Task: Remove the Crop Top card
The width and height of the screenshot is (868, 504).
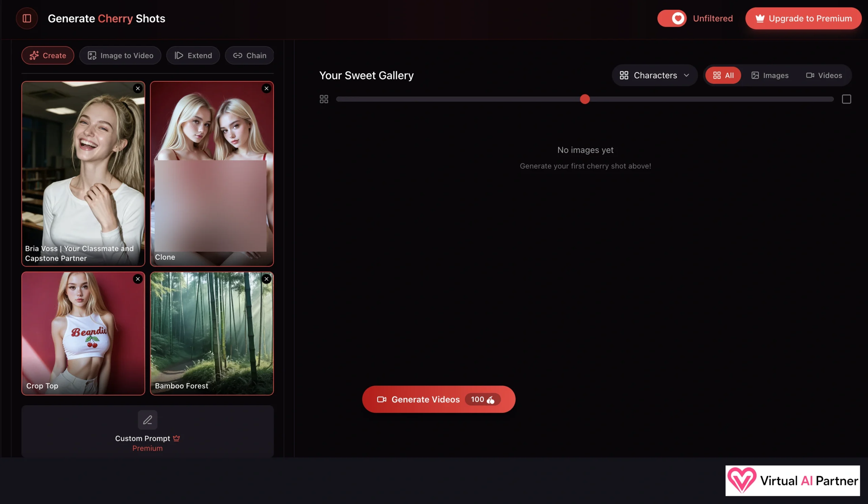Action: tap(138, 279)
